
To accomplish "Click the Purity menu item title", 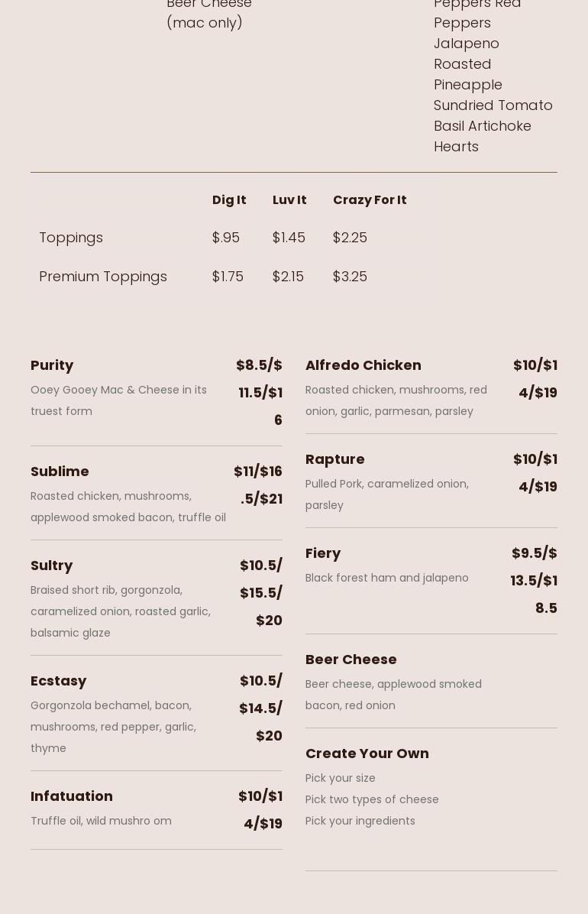I will 52,365.
